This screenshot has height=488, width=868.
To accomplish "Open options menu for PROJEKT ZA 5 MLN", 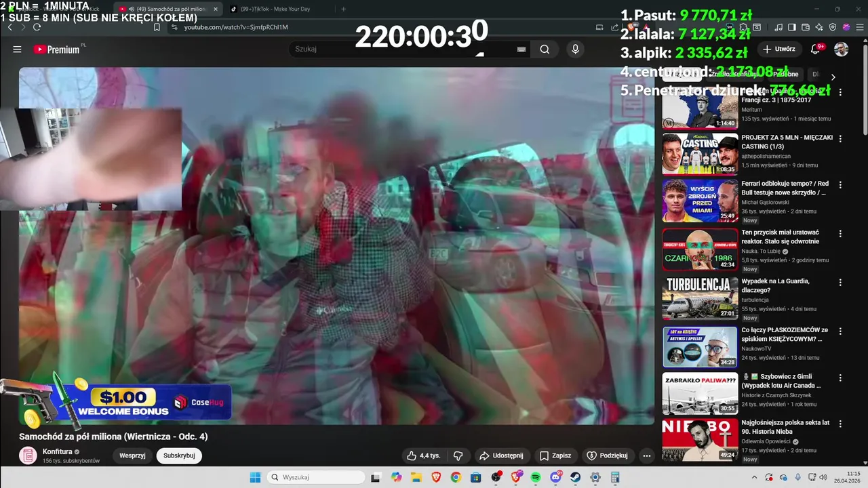I will tap(840, 139).
